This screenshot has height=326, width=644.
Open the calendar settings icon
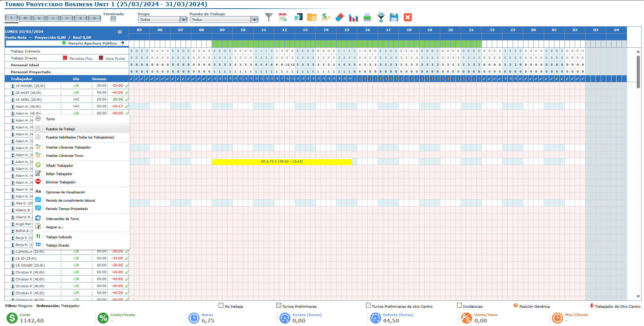tap(283, 17)
